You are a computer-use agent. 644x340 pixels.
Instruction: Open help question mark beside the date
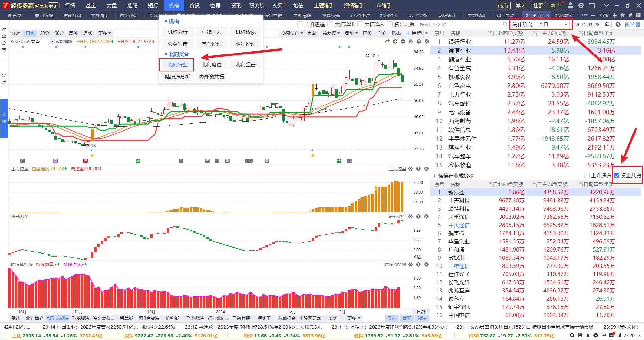618,24
